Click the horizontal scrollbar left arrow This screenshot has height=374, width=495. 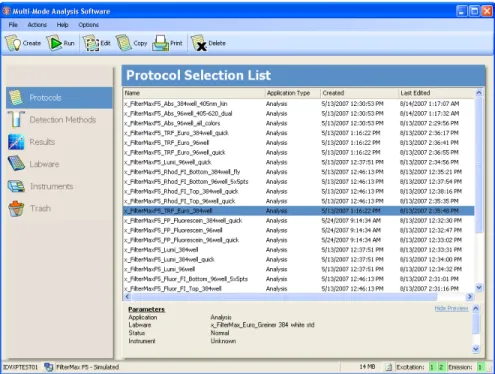127,296
